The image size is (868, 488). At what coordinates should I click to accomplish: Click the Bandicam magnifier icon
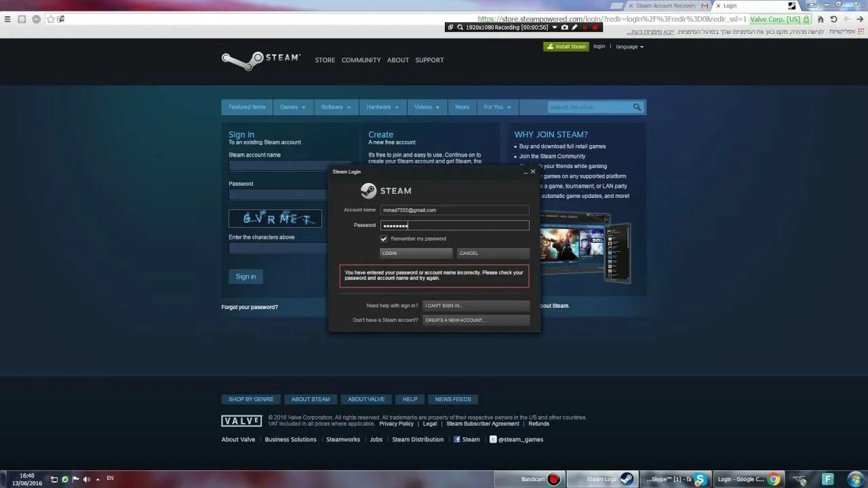click(460, 27)
